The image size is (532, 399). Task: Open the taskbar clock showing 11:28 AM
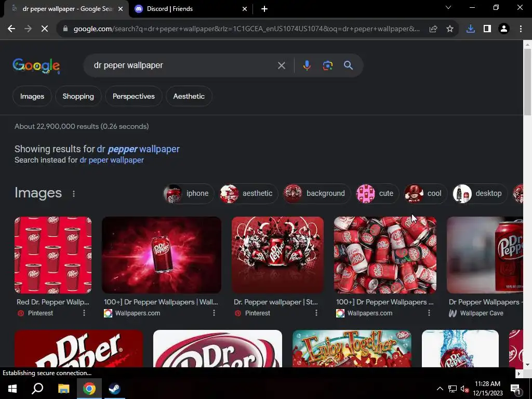pyautogui.click(x=487, y=389)
